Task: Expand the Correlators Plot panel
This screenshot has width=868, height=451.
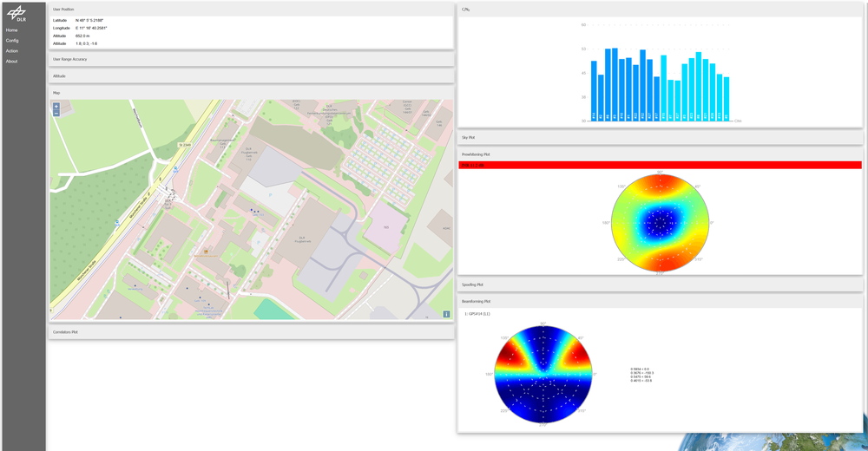Action: [x=251, y=331]
